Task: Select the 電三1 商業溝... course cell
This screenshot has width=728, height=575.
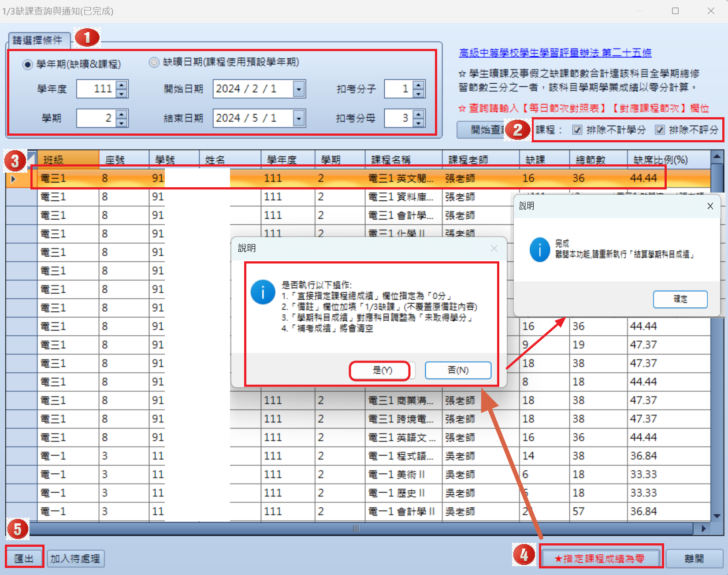Action: (x=404, y=401)
